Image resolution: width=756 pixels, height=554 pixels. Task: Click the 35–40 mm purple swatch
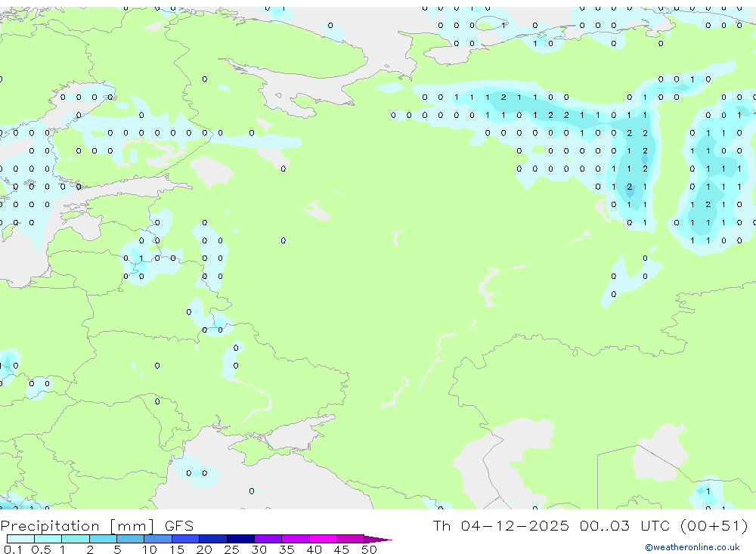point(296,539)
